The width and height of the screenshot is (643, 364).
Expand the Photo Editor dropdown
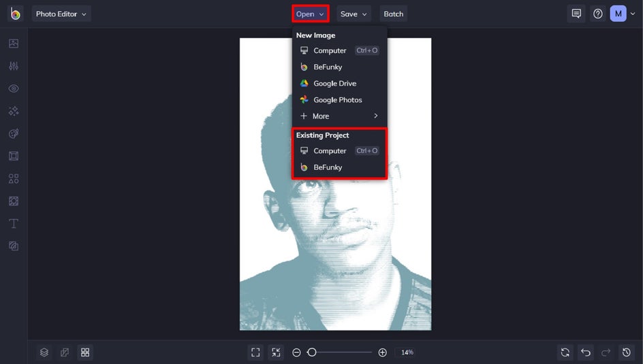coord(61,14)
